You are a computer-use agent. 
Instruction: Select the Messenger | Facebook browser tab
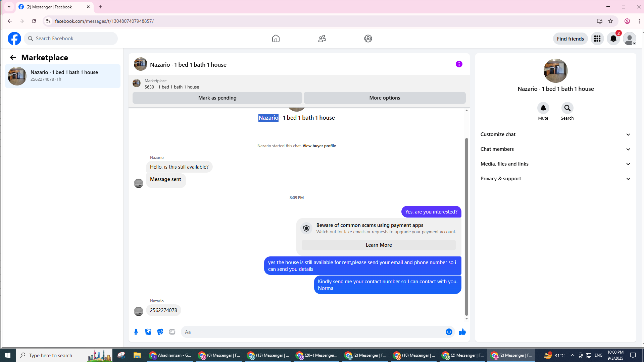(x=55, y=7)
